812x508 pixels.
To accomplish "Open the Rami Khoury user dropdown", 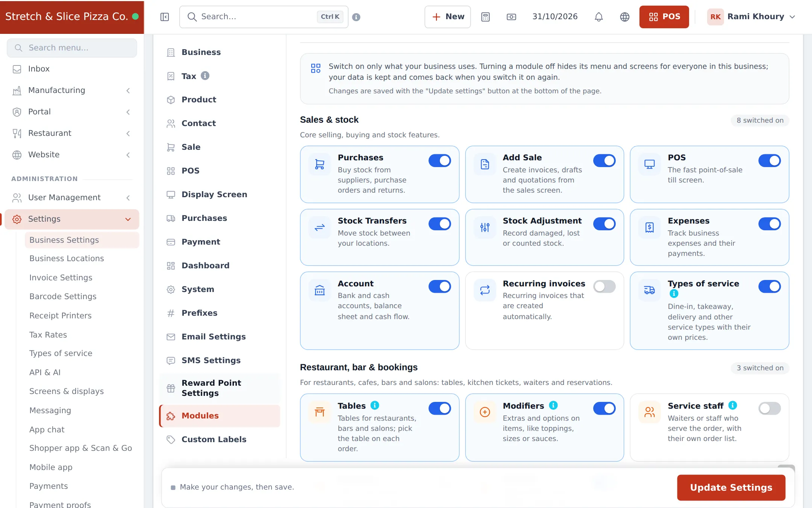I will click(x=751, y=17).
